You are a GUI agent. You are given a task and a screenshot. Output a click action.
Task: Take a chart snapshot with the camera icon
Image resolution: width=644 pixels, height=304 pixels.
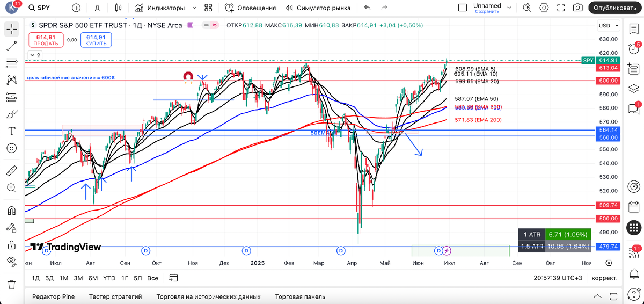click(x=577, y=8)
